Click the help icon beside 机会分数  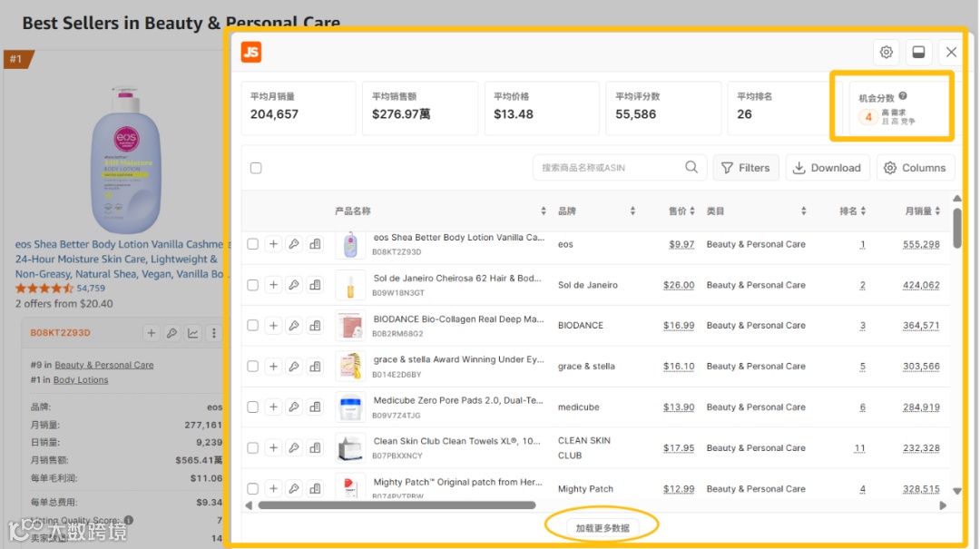[903, 96]
